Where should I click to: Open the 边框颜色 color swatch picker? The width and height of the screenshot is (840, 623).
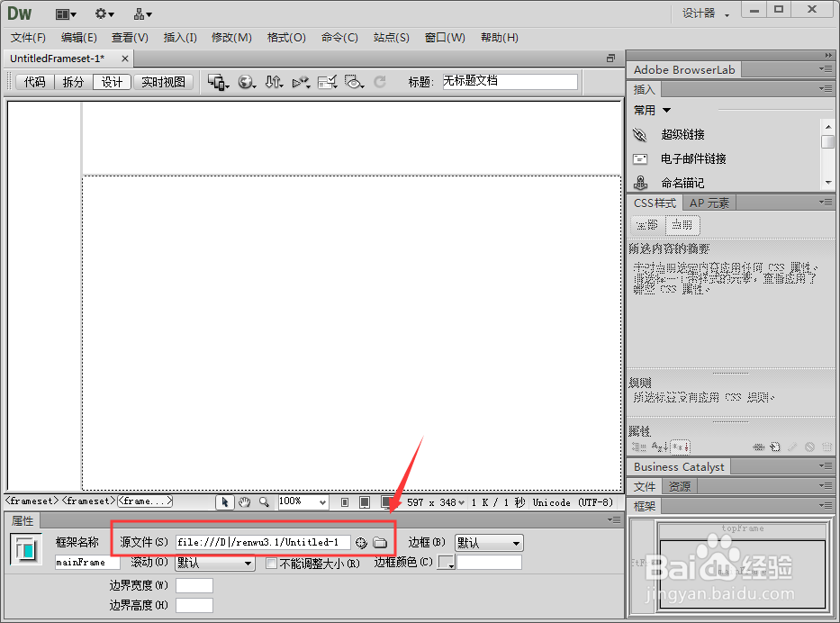[447, 563]
